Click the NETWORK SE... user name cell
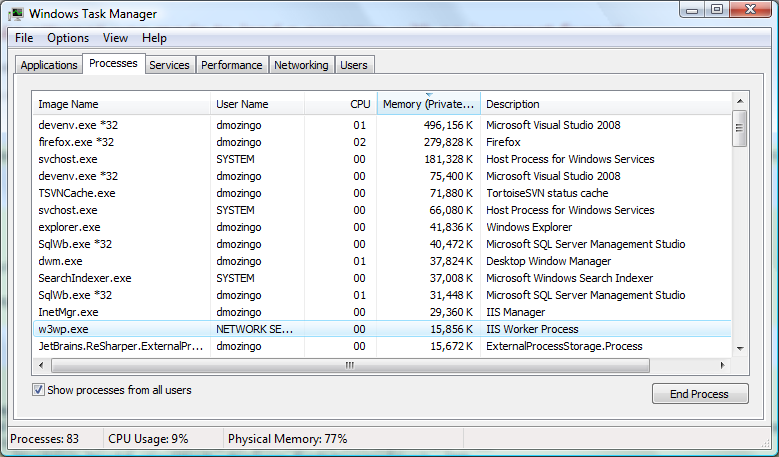The height and width of the screenshot is (457, 779). click(x=254, y=329)
